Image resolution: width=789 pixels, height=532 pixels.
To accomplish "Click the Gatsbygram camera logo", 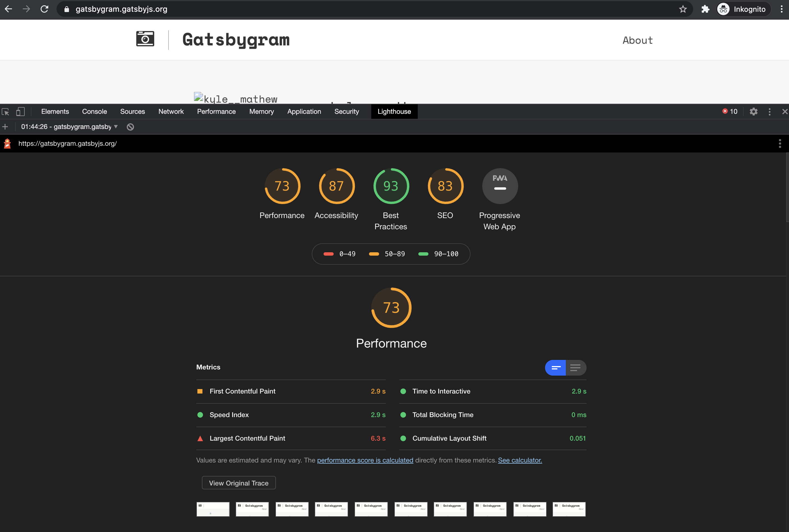I will [x=145, y=39].
